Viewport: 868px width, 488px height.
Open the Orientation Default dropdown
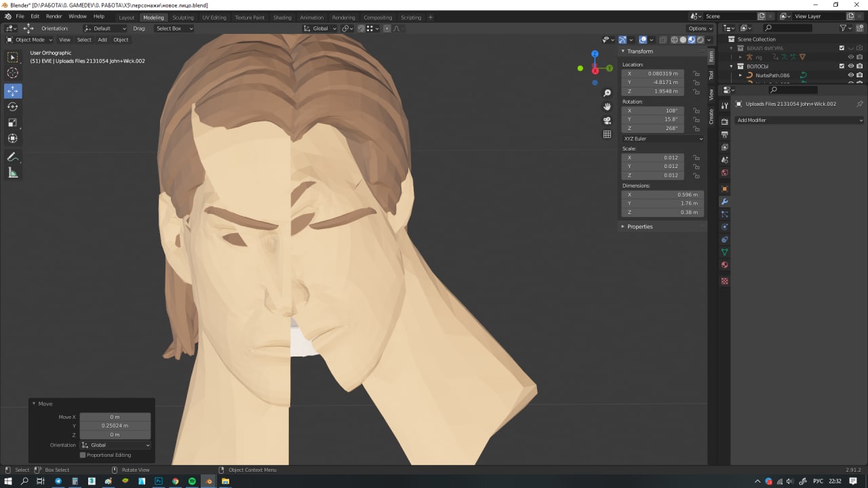[105, 28]
